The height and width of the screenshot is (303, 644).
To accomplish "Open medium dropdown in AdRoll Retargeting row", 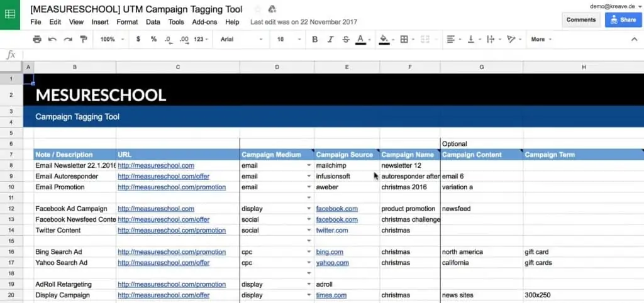I will (309, 284).
